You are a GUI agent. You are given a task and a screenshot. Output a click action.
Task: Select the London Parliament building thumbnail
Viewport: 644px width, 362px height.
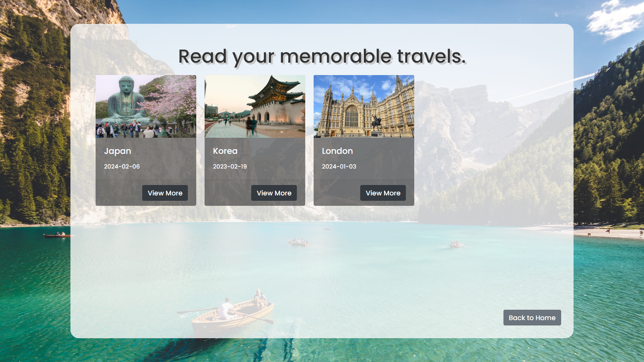[364, 106]
